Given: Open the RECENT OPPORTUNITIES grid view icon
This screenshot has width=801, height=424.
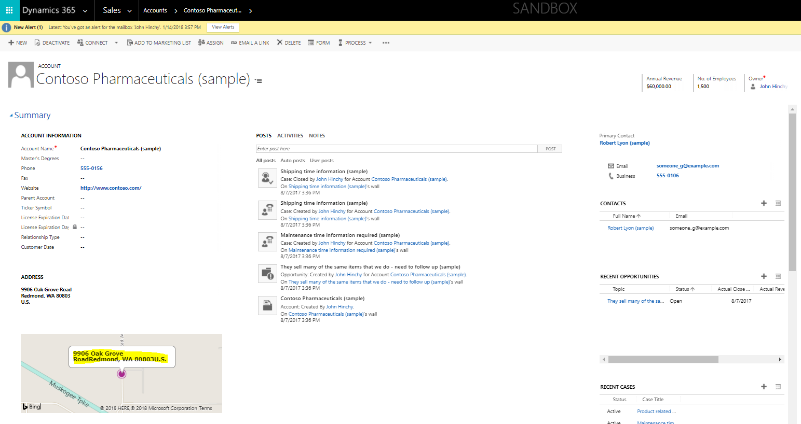Looking at the screenshot, I should (779, 276).
